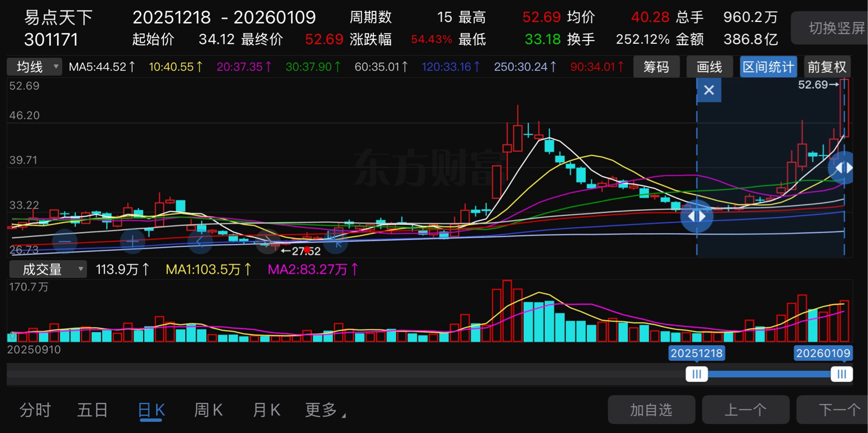Click the header date range 20251218 - 20260109
The image size is (868, 433).
click(224, 17)
